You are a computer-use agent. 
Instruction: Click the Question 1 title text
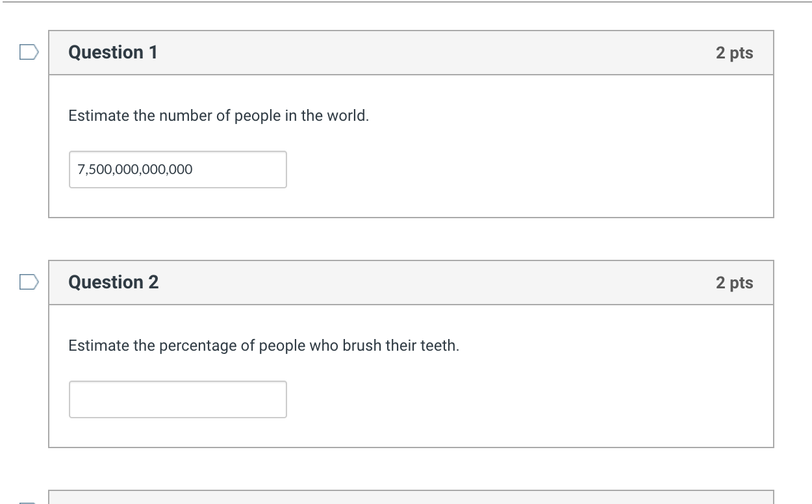(112, 53)
